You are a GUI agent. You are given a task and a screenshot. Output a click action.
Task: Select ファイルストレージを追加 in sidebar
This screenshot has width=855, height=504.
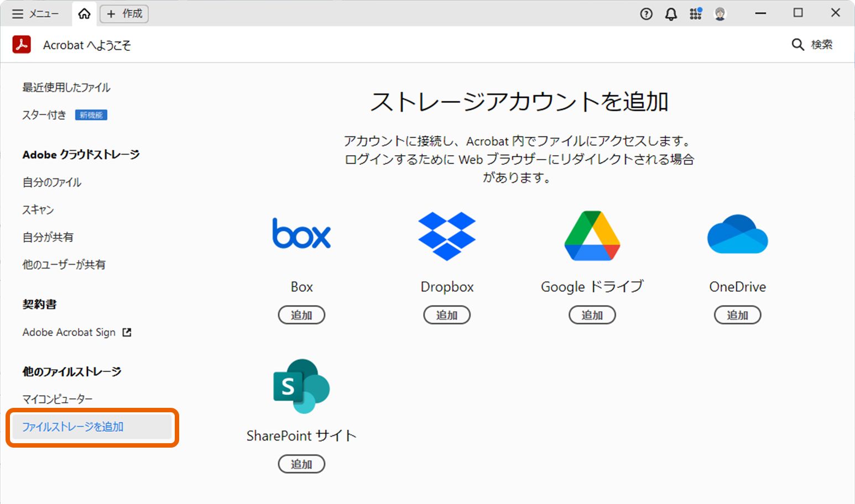[92, 427]
